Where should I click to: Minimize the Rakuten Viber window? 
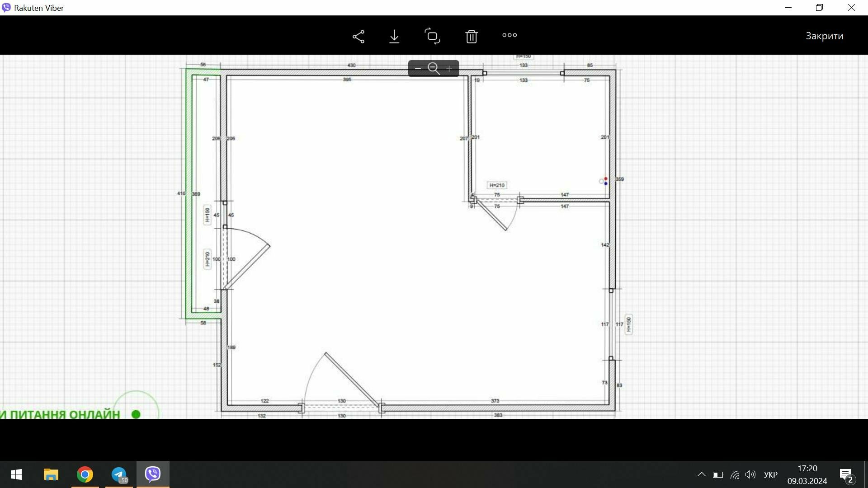coord(788,8)
